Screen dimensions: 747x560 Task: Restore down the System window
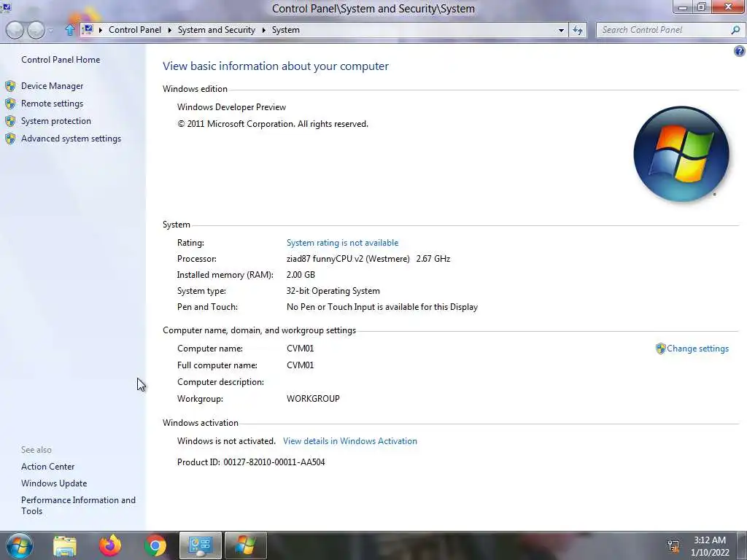point(702,7)
